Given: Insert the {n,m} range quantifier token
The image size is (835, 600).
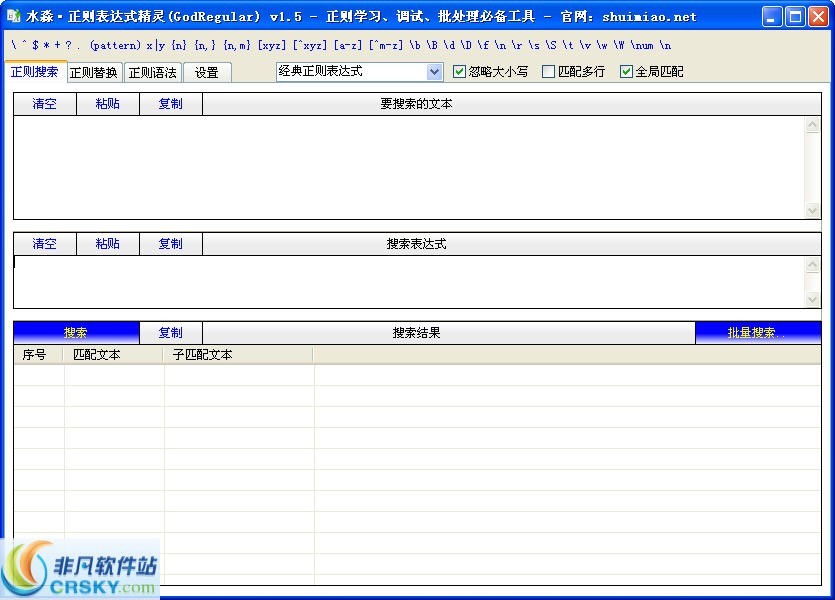Looking at the screenshot, I should click(237, 45).
